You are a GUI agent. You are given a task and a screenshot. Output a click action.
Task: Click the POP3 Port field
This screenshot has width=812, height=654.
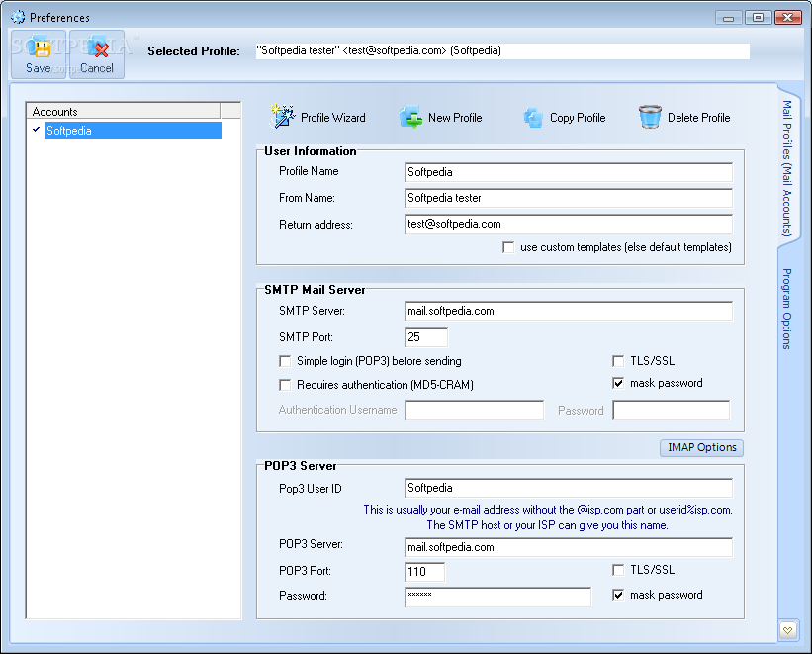424,572
